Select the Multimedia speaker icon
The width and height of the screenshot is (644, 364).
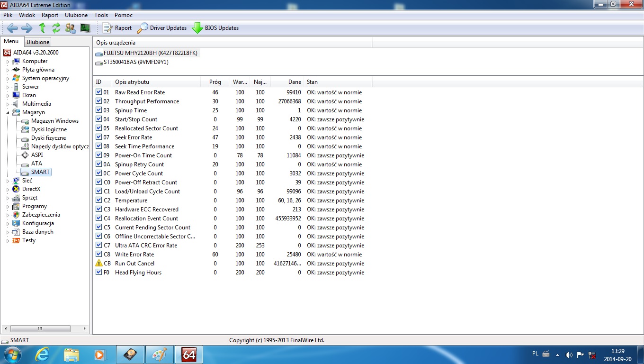coord(17,104)
